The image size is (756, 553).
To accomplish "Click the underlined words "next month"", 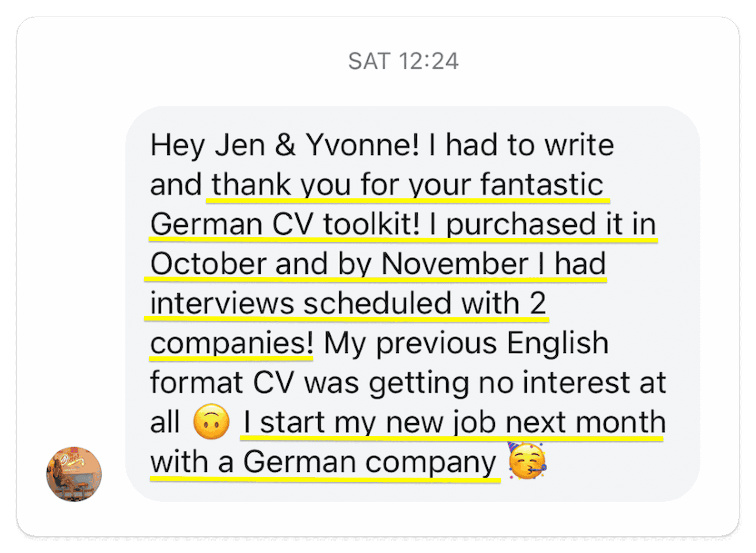I will (x=586, y=422).
